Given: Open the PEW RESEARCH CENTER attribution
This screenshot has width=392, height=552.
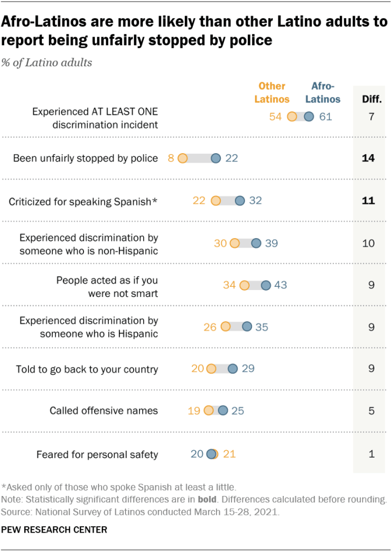Looking at the screenshot, I should pyautogui.click(x=54, y=530).
